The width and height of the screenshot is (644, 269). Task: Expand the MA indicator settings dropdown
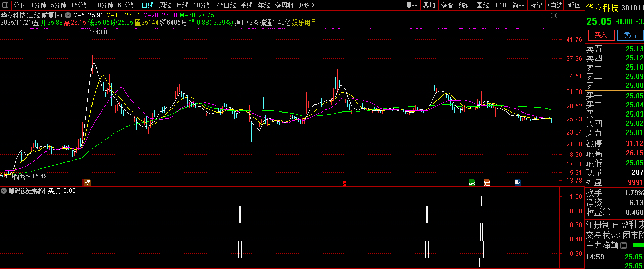(68, 15)
